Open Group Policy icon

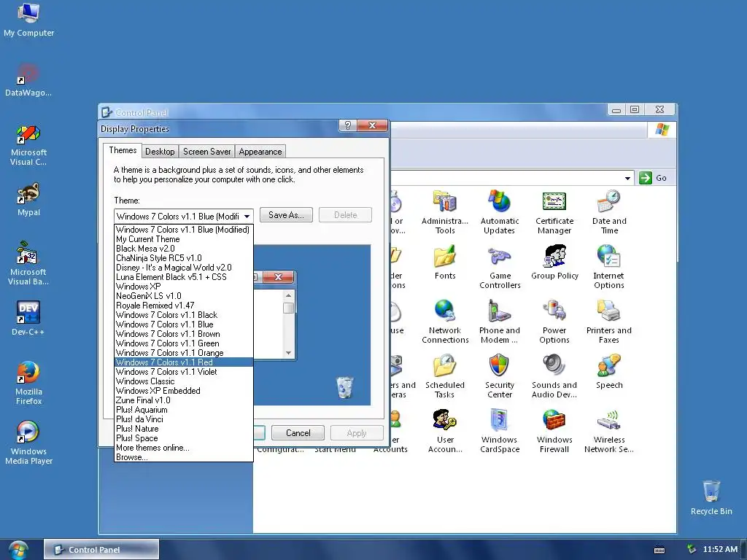click(x=554, y=262)
